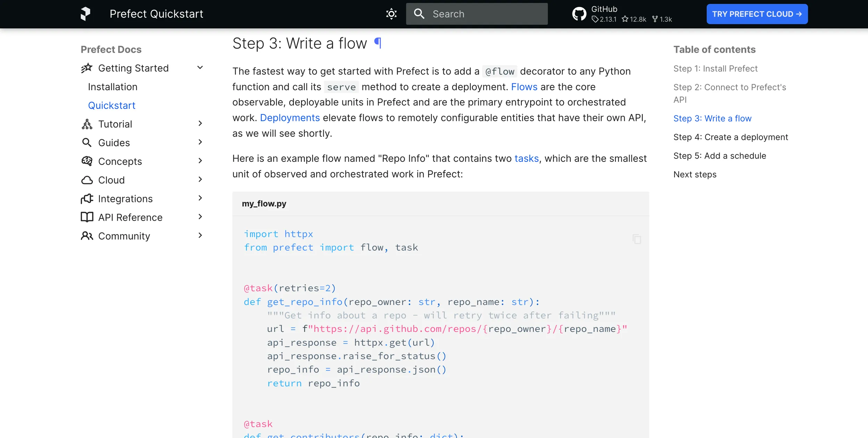Screen dimensions: 868x438
Task: Click the TRY PREFECT CLOUD button
Action: point(757,14)
